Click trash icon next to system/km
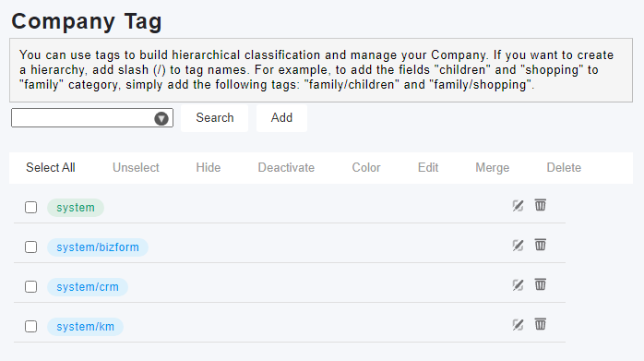Screen dimensions: 644x361 (x=541, y=324)
